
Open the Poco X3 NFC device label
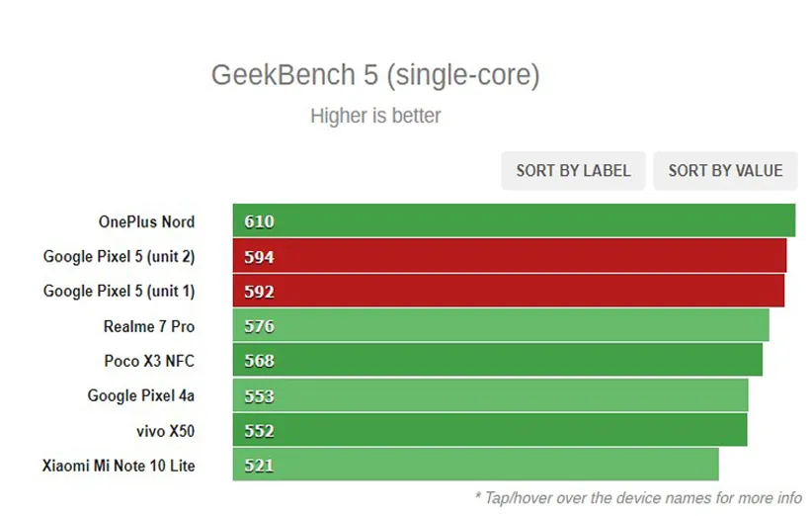[149, 361]
